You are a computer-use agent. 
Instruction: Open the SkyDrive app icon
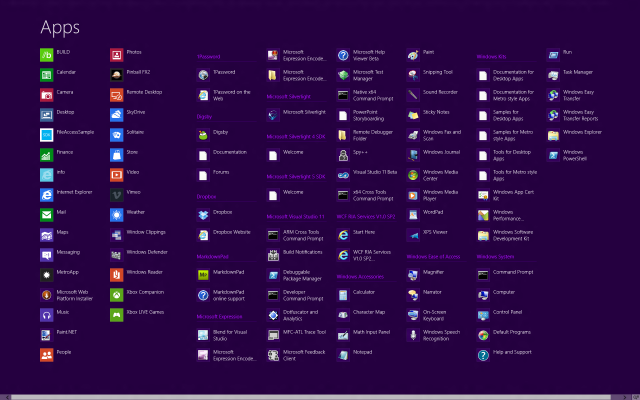coord(117,115)
